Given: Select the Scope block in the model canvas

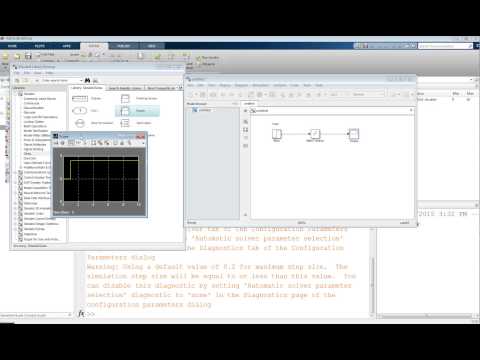Looking at the screenshot, I should tap(354, 134).
